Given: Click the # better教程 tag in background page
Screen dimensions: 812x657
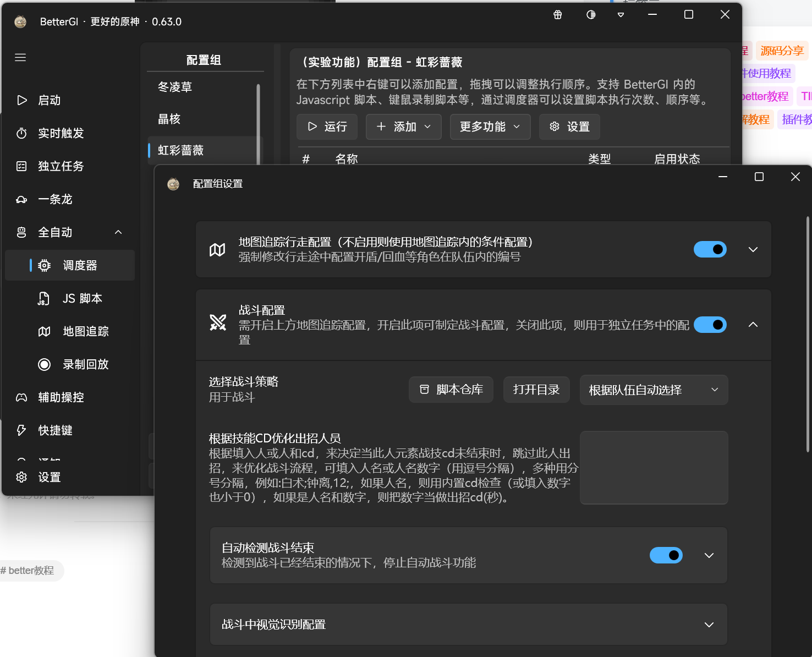Looking at the screenshot, I should pos(28,571).
